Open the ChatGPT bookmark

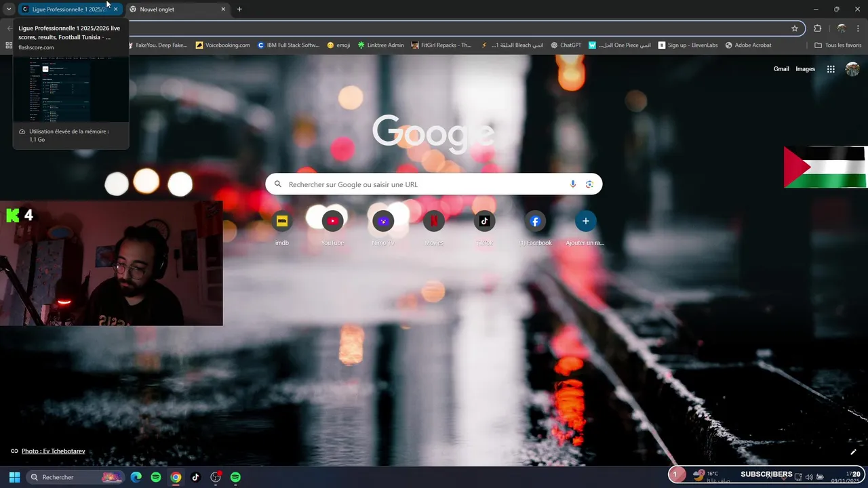(566, 45)
